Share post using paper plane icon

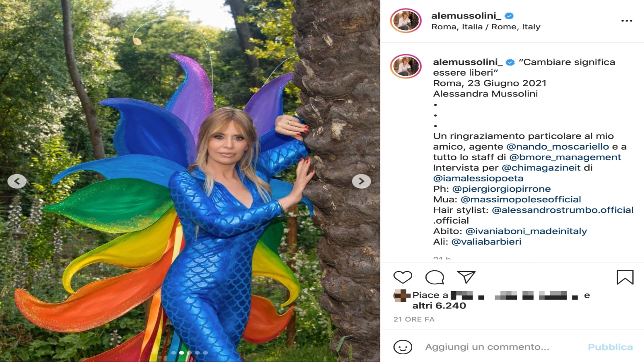[466, 277]
